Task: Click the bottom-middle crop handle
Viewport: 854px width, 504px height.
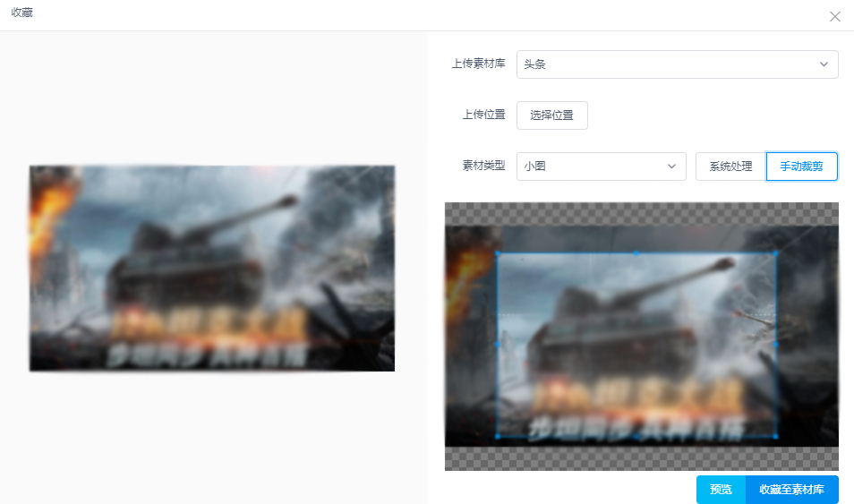Action: click(x=636, y=436)
